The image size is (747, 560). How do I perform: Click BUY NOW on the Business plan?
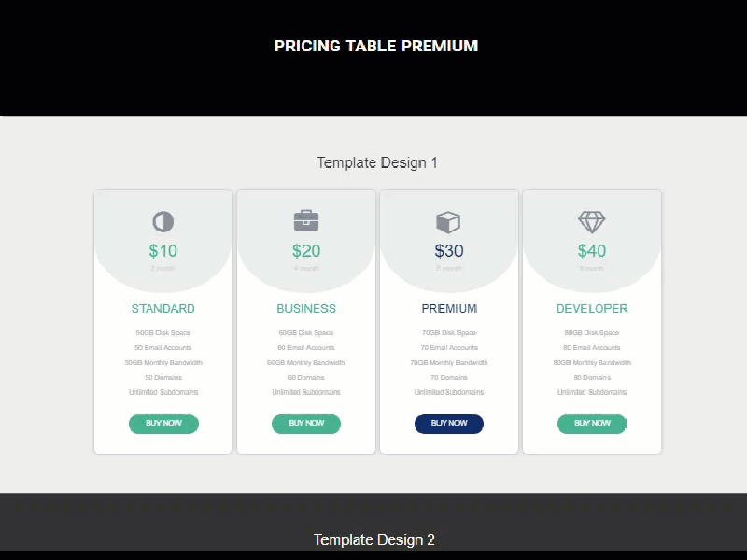pos(306,424)
